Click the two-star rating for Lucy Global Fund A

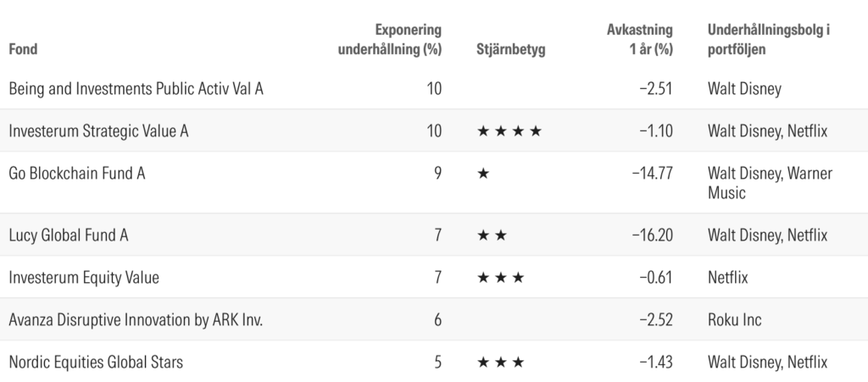(492, 235)
